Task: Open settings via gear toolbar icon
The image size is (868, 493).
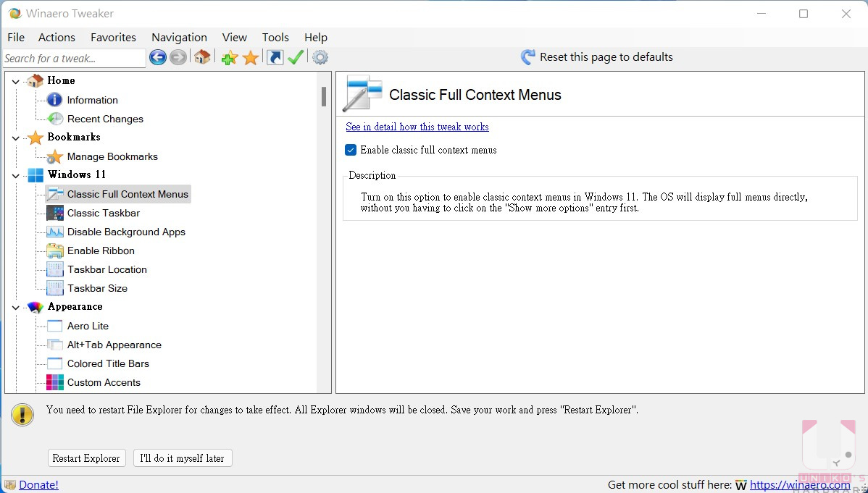Action: [x=320, y=57]
